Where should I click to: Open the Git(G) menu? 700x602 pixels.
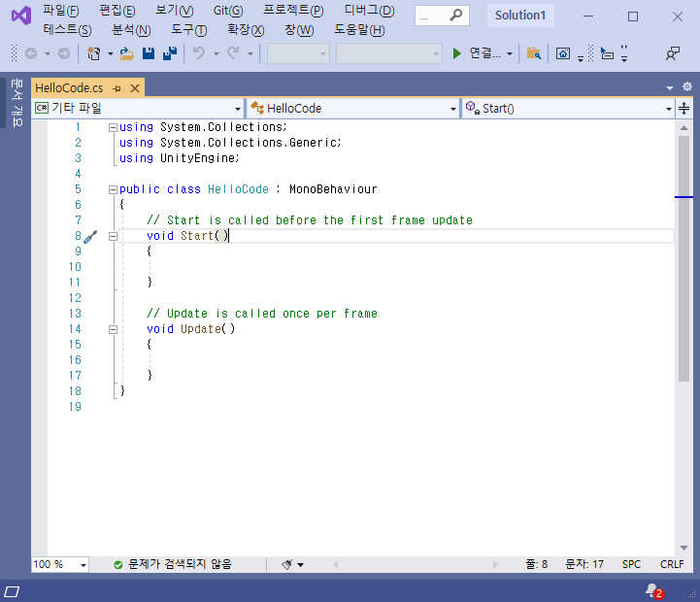click(228, 11)
